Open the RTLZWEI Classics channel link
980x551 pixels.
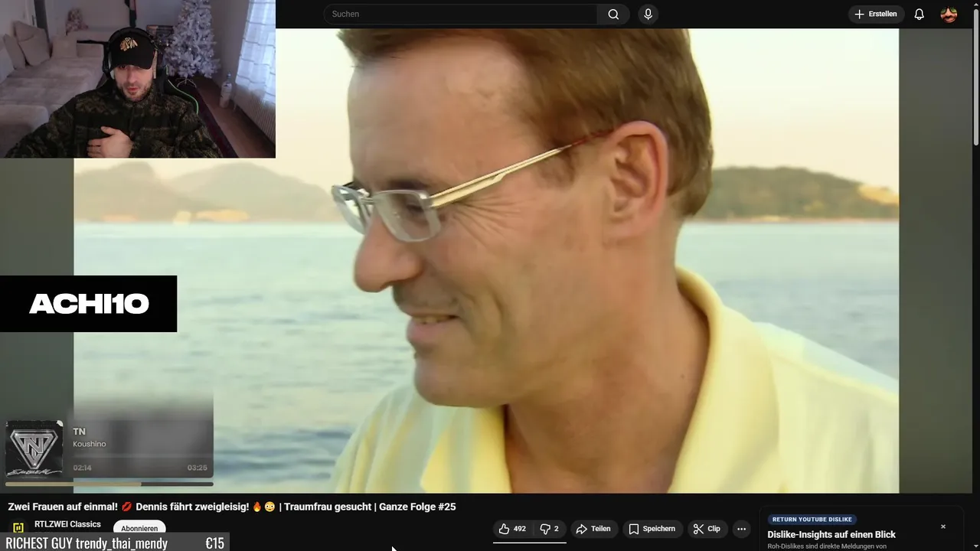67,524
